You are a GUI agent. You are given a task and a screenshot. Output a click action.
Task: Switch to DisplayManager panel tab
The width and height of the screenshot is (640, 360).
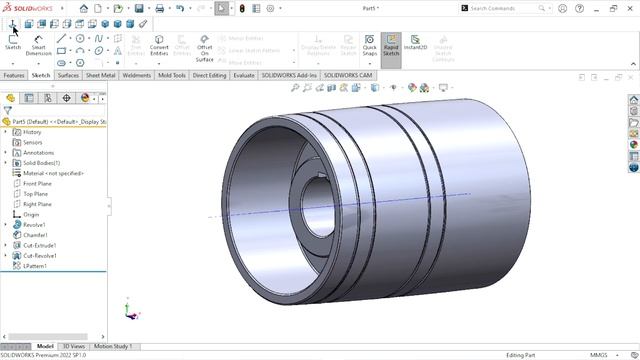point(85,98)
